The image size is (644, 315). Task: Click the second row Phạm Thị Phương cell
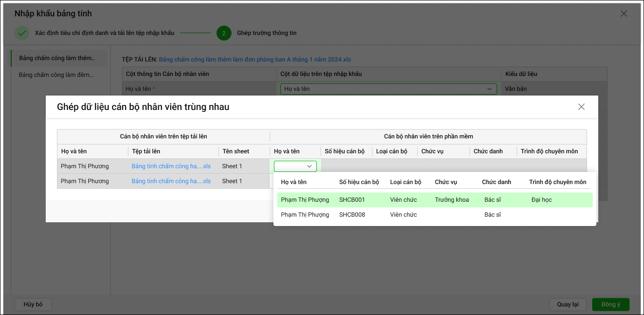tap(85, 181)
